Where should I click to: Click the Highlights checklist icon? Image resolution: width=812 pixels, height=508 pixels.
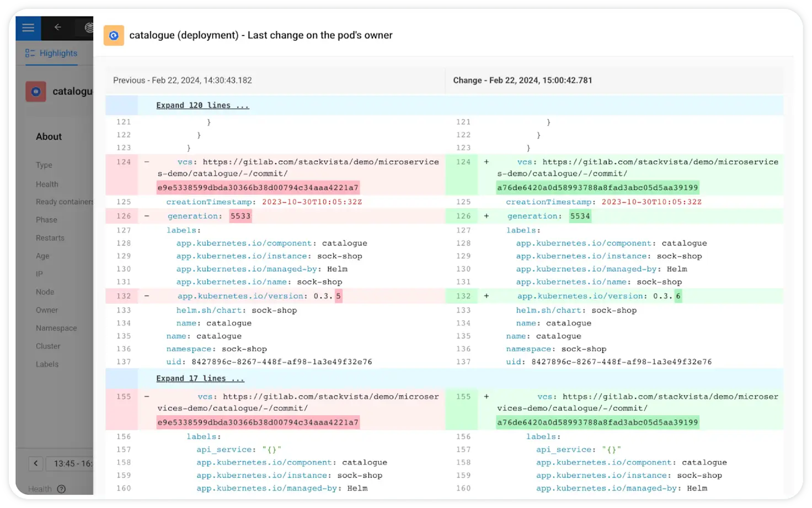click(x=29, y=53)
